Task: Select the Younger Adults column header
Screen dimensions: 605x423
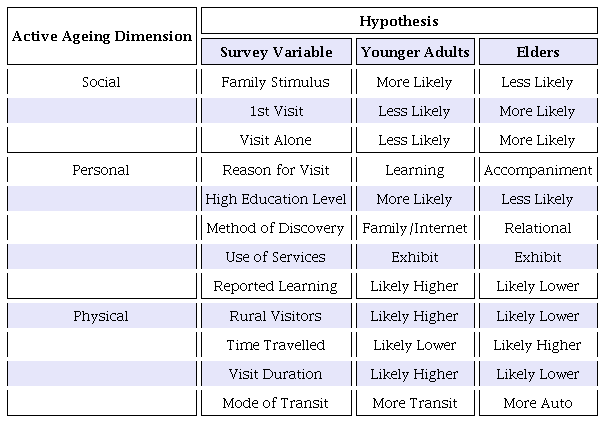Action: (414, 52)
